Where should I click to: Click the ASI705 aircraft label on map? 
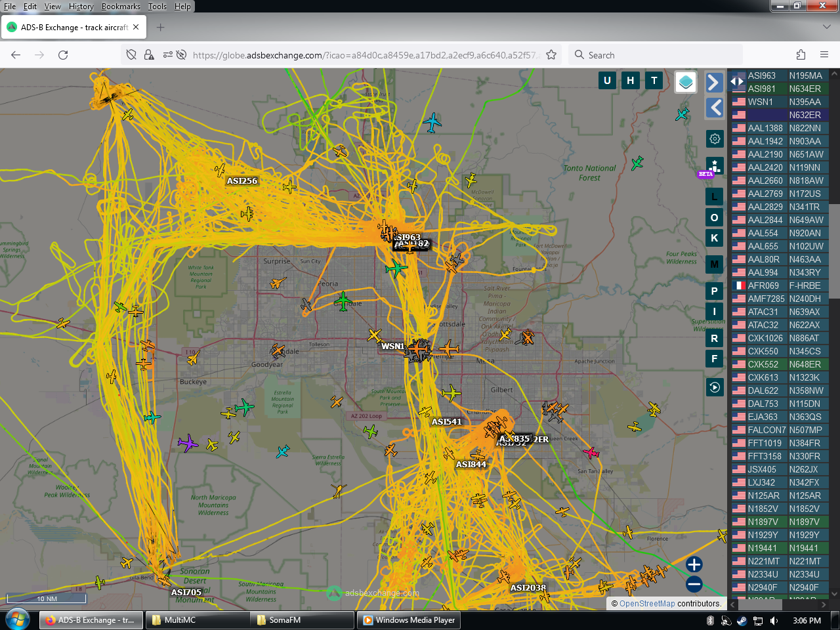click(186, 593)
